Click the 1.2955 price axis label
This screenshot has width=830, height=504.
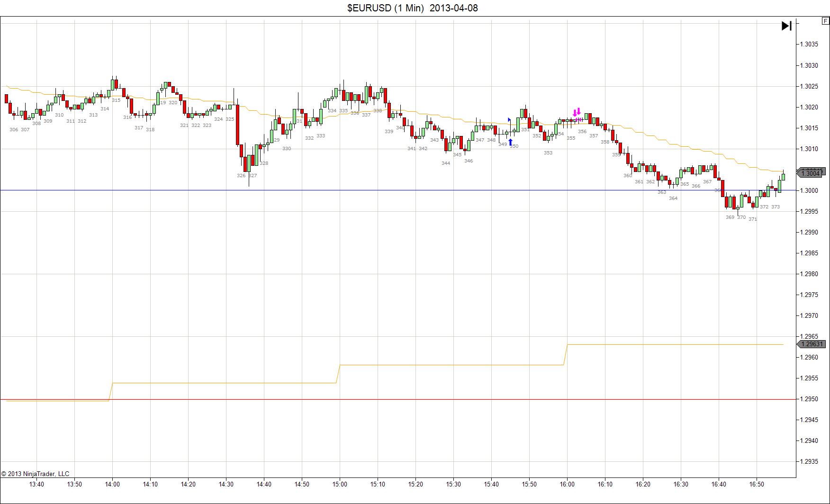pyautogui.click(x=809, y=378)
